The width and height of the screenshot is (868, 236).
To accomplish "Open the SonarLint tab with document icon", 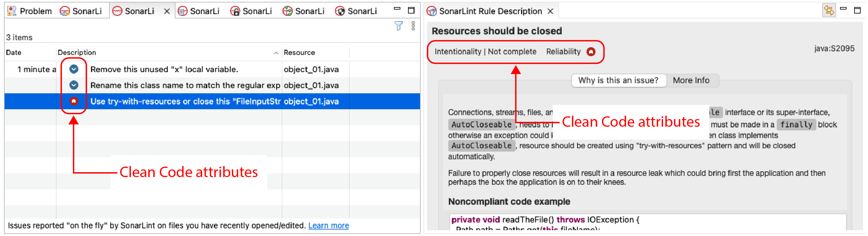I will pyautogui.click(x=199, y=11).
